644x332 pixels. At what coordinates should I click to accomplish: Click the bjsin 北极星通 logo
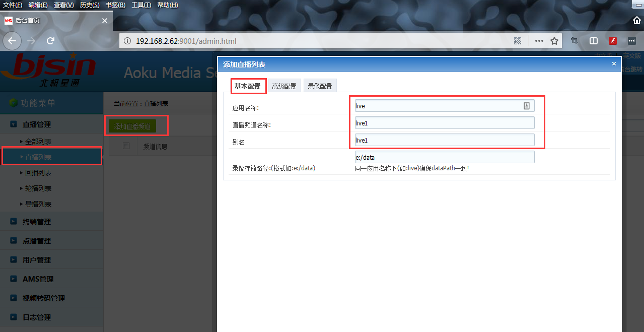(48, 70)
